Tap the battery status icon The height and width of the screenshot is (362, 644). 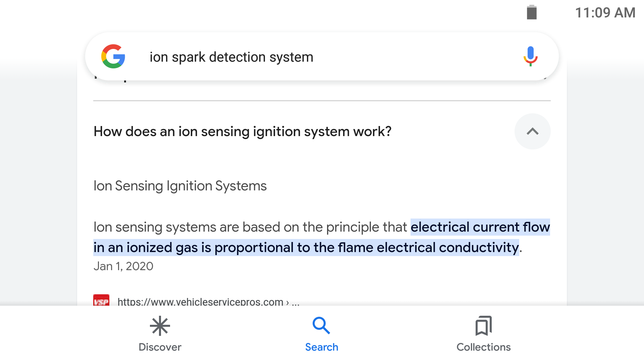pyautogui.click(x=532, y=13)
